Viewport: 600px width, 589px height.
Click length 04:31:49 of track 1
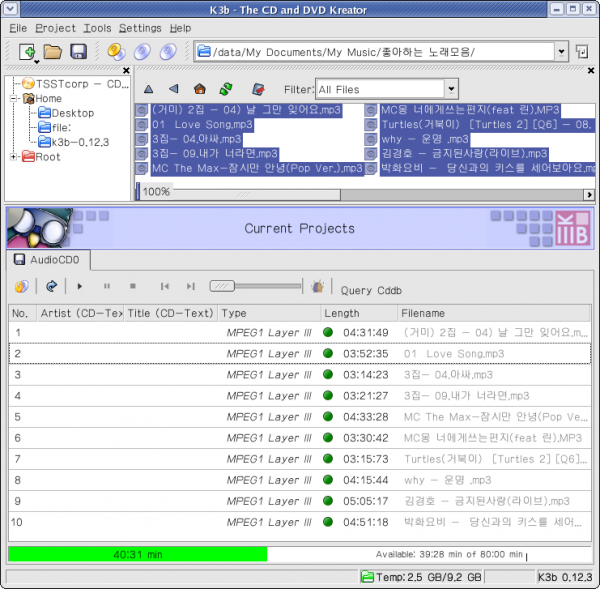(365, 333)
